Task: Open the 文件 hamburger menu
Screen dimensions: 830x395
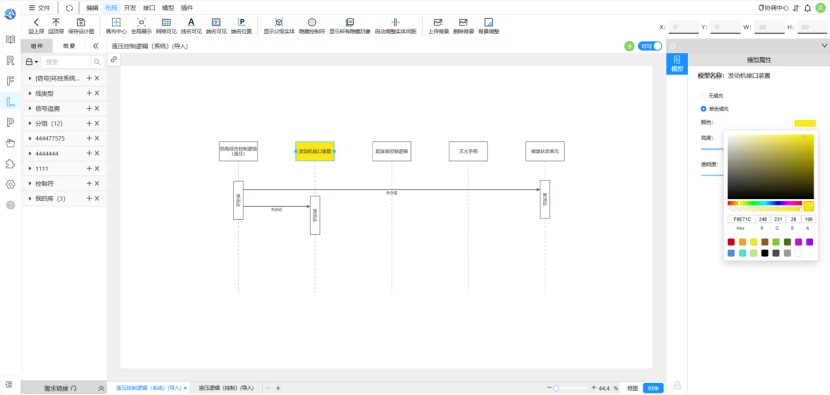Action: point(39,8)
